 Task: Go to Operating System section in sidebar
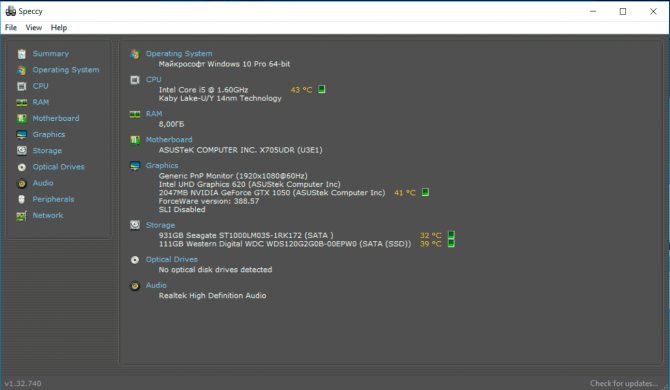[66, 70]
